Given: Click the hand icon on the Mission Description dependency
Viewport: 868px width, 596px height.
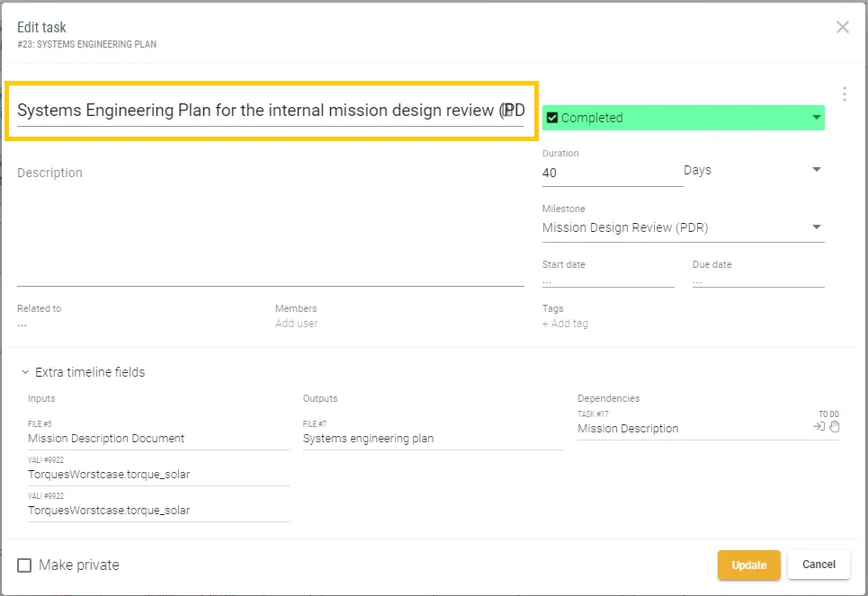Looking at the screenshot, I should (834, 427).
